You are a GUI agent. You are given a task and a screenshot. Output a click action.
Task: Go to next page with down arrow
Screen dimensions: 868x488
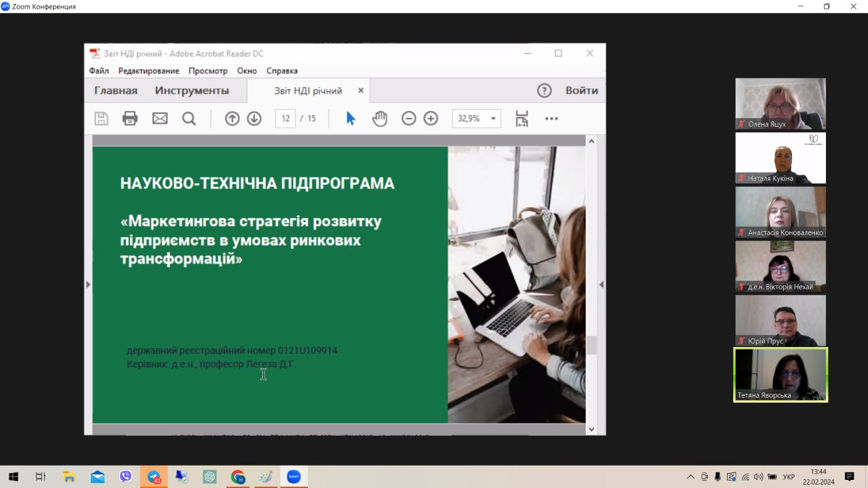click(254, 119)
